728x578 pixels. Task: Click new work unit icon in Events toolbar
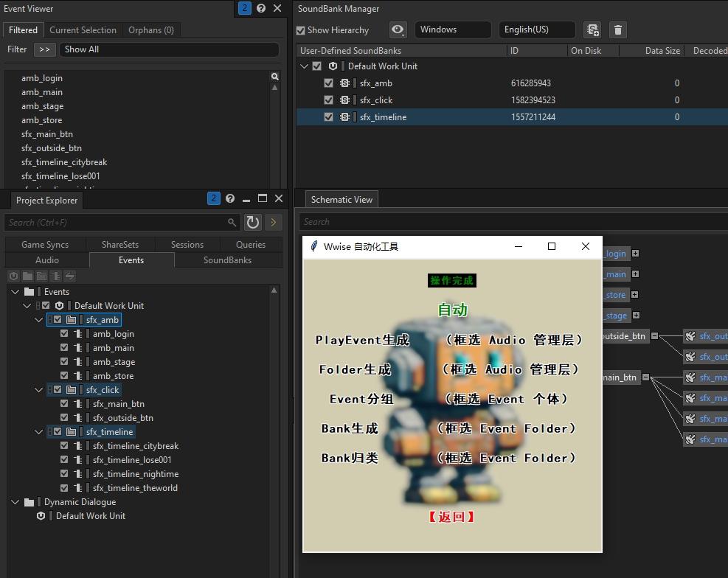(13, 276)
